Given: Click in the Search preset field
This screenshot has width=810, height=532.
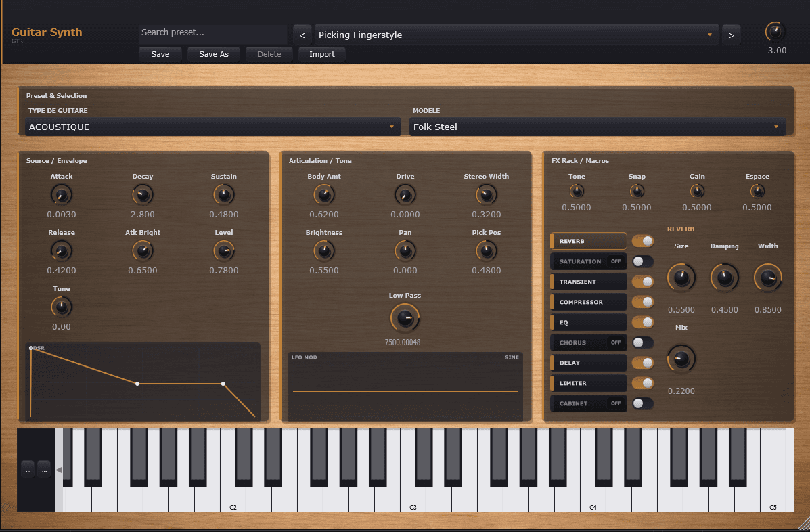Looking at the screenshot, I should click(x=212, y=32).
